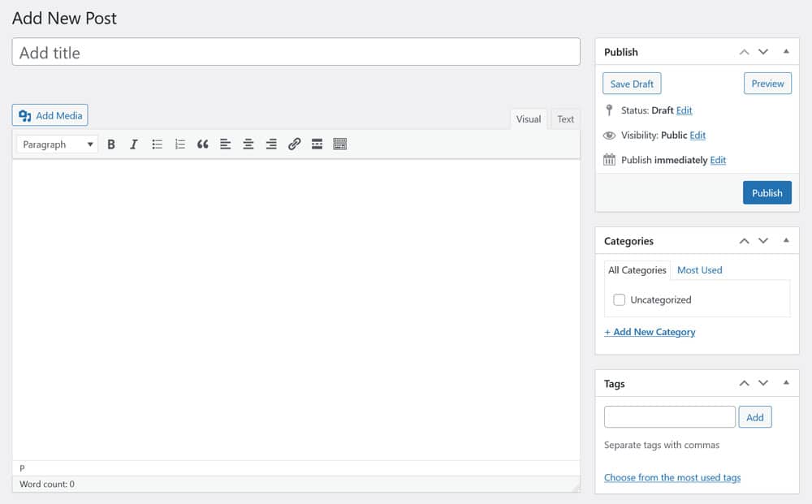The width and height of the screenshot is (812, 504).
Task: Insert a bulleted list
Action: [158, 144]
